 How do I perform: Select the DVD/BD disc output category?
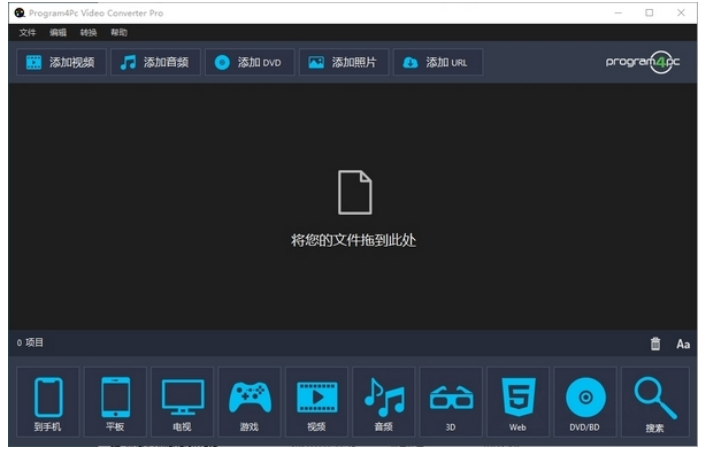[x=585, y=402]
